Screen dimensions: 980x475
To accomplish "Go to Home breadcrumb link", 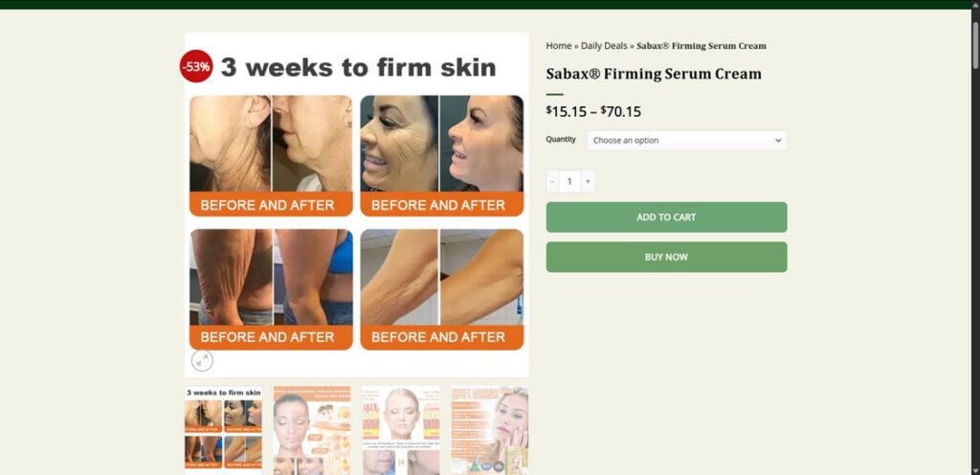I will [559, 46].
